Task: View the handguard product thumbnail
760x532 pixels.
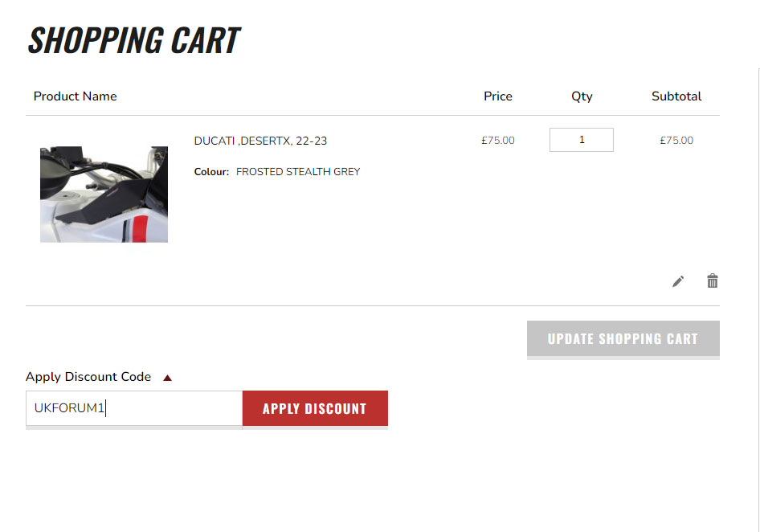Action: (x=104, y=194)
